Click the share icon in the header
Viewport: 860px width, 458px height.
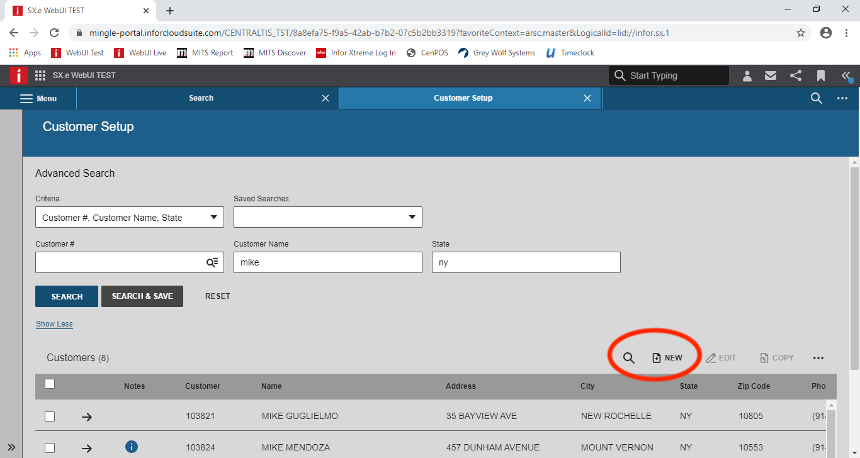coord(796,76)
